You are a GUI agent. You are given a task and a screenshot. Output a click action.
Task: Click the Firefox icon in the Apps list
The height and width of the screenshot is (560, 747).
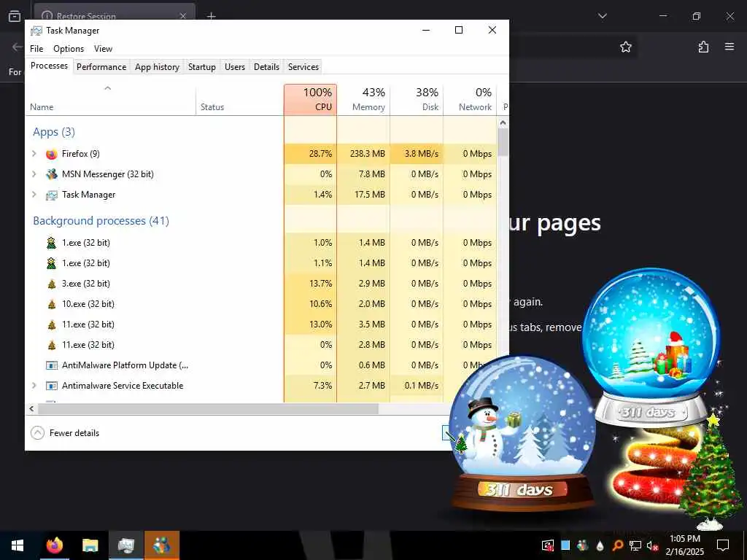point(52,154)
